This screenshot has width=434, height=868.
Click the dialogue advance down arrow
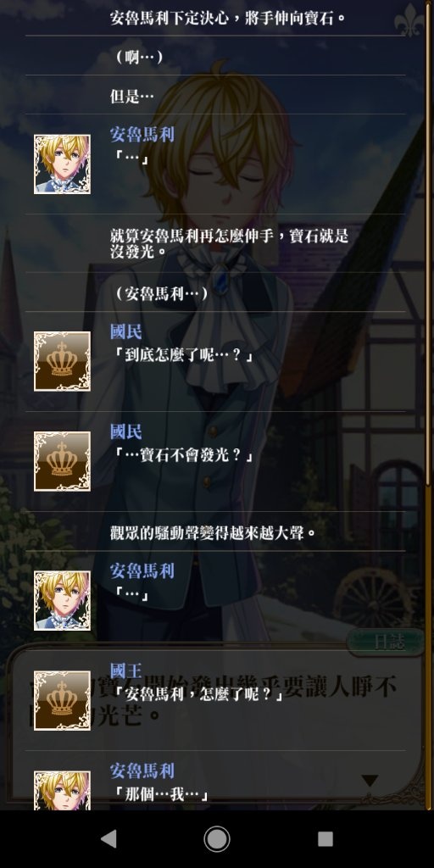click(370, 781)
